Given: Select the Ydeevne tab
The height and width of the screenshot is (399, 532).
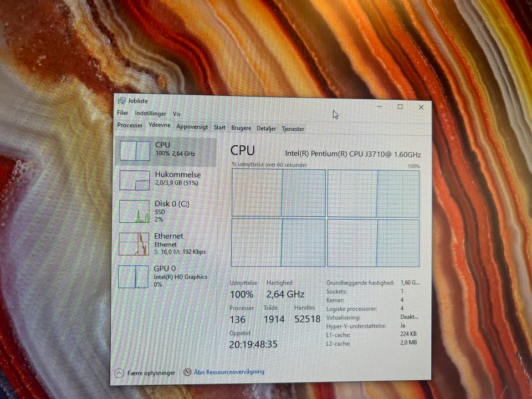Looking at the screenshot, I should (x=160, y=125).
